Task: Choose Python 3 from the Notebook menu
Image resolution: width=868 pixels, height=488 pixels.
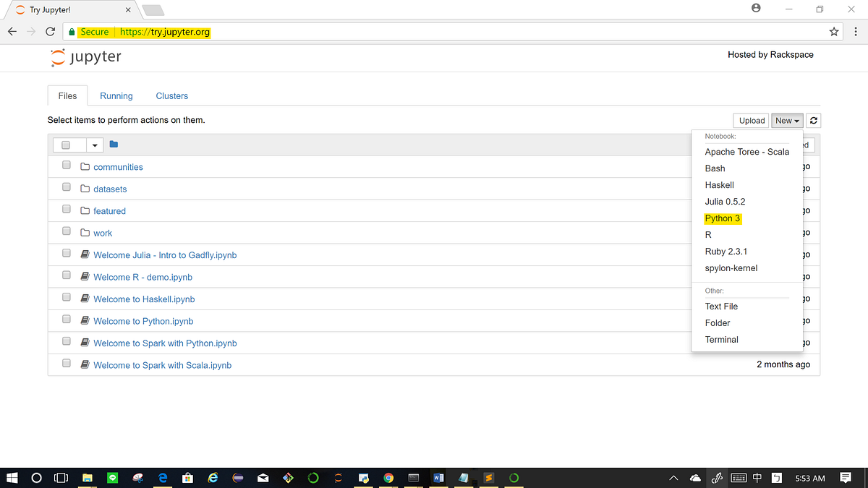Action: (722, 218)
